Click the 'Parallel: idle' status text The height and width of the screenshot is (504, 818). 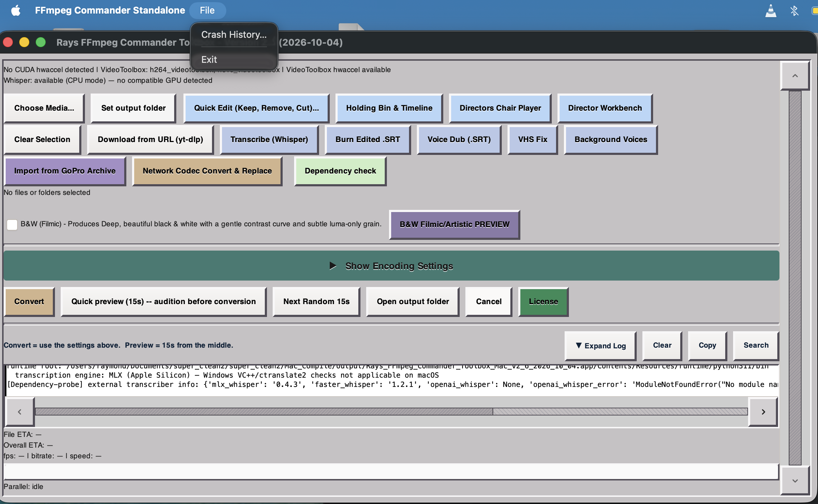[x=23, y=487]
